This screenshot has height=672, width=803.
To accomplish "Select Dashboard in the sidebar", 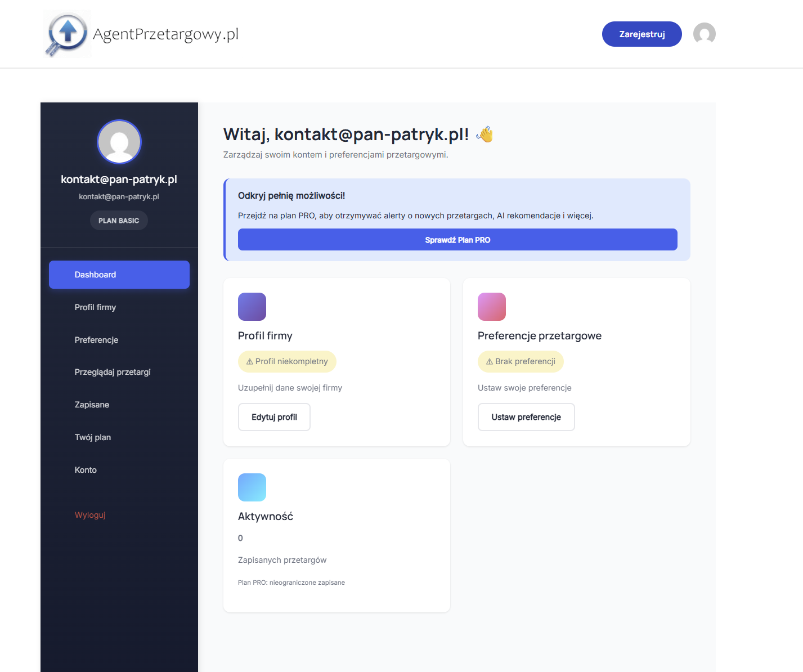I will point(119,275).
